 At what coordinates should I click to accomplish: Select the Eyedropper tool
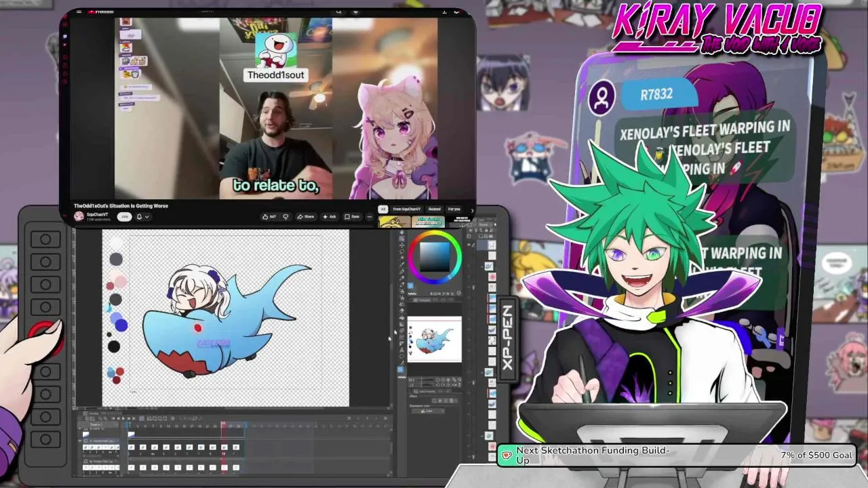(x=401, y=264)
